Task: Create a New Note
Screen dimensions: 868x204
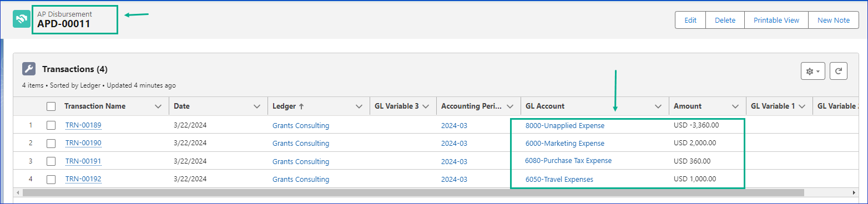Action: [834, 20]
